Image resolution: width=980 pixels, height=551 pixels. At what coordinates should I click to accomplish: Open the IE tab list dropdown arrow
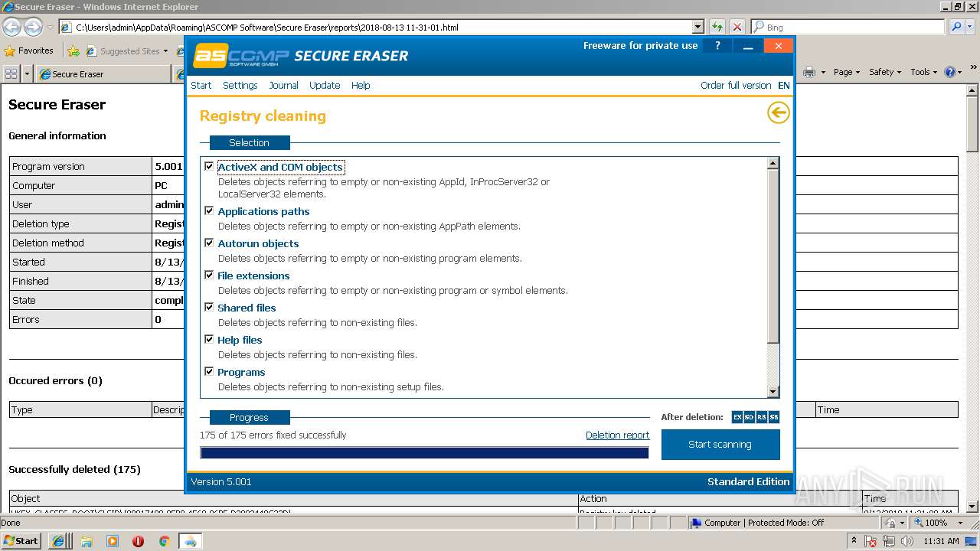pos(28,73)
